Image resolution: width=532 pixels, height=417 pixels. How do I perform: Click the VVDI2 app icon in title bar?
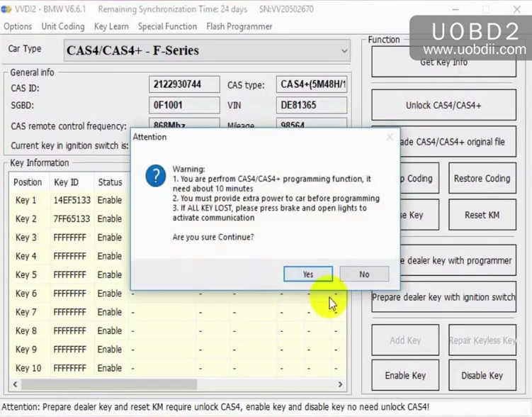pyautogui.click(x=6, y=9)
